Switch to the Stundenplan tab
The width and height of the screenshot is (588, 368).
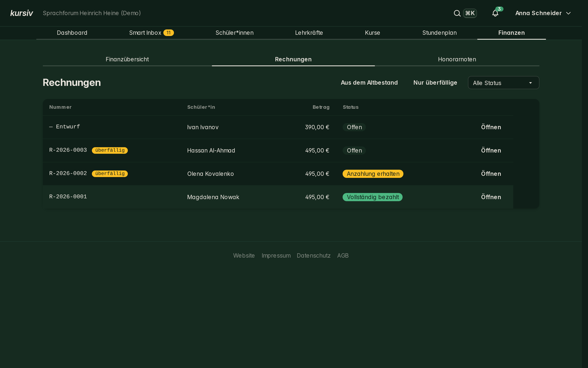pyautogui.click(x=439, y=33)
